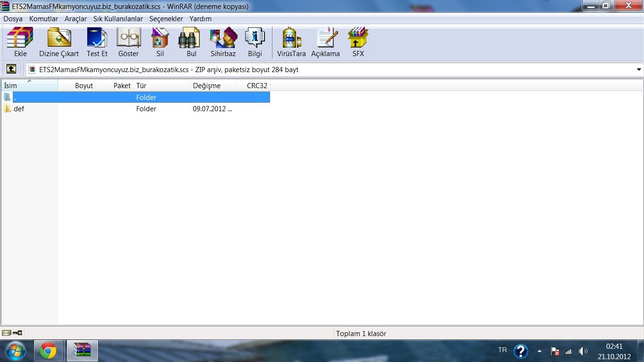Open the Action Center flag icon
The width and height of the screenshot is (644, 362).
point(555,351)
